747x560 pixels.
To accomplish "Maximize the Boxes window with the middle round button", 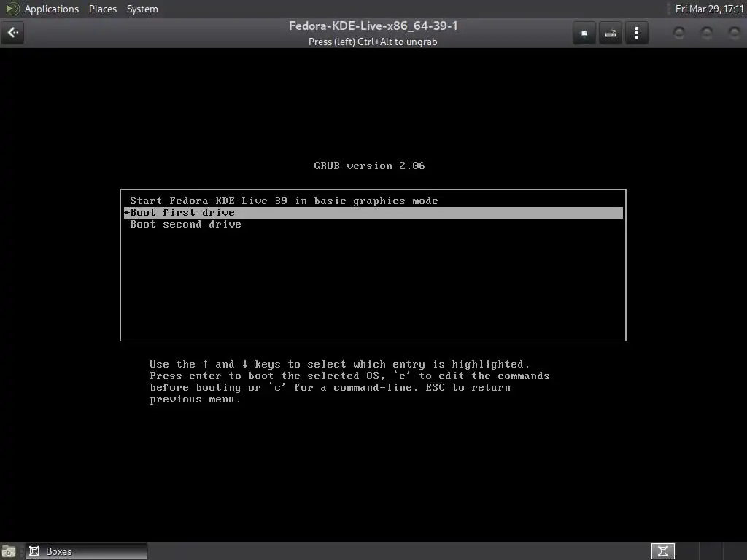I will [x=706, y=33].
